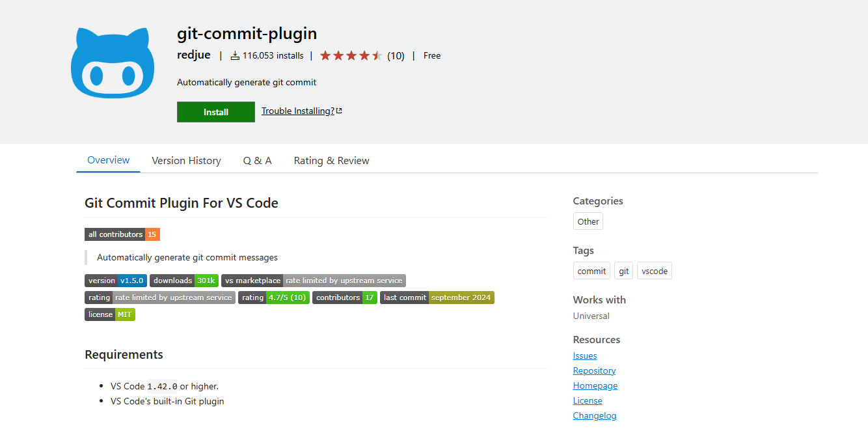Open publisher redjue's page
The height and width of the screenshot is (431, 868).
(194, 55)
